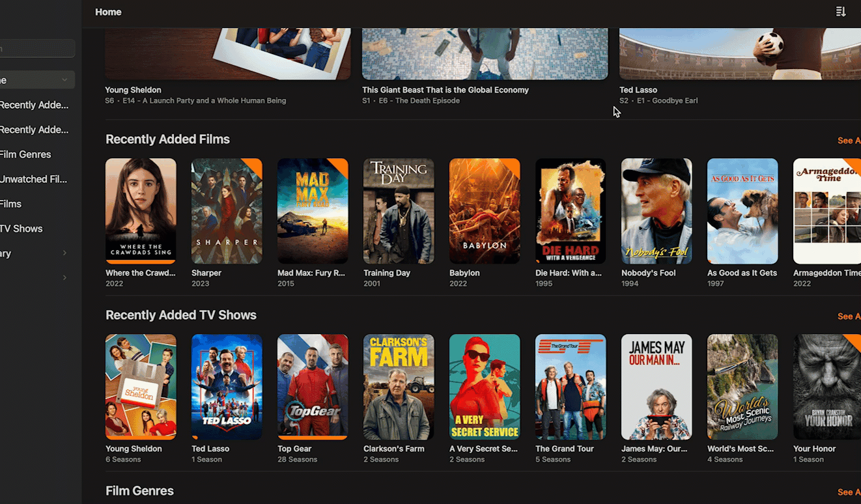
Task: Click the 'Babylon' title under its poster
Action: 465,273
